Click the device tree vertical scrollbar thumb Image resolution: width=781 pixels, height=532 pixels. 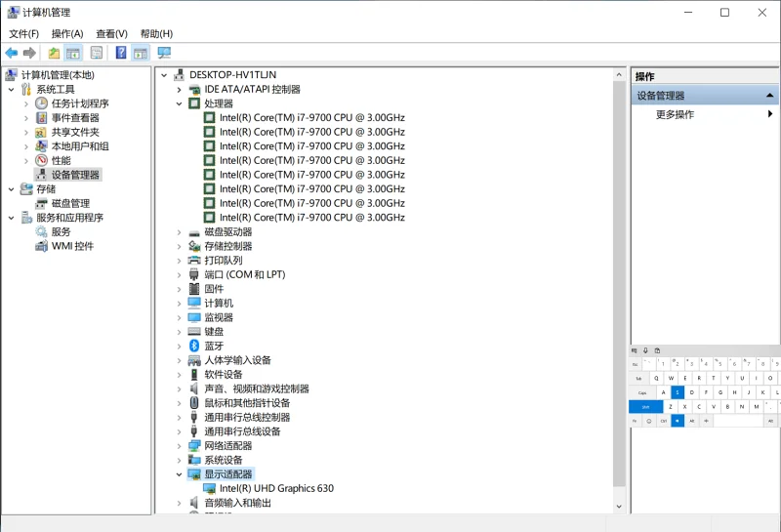point(619,284)
